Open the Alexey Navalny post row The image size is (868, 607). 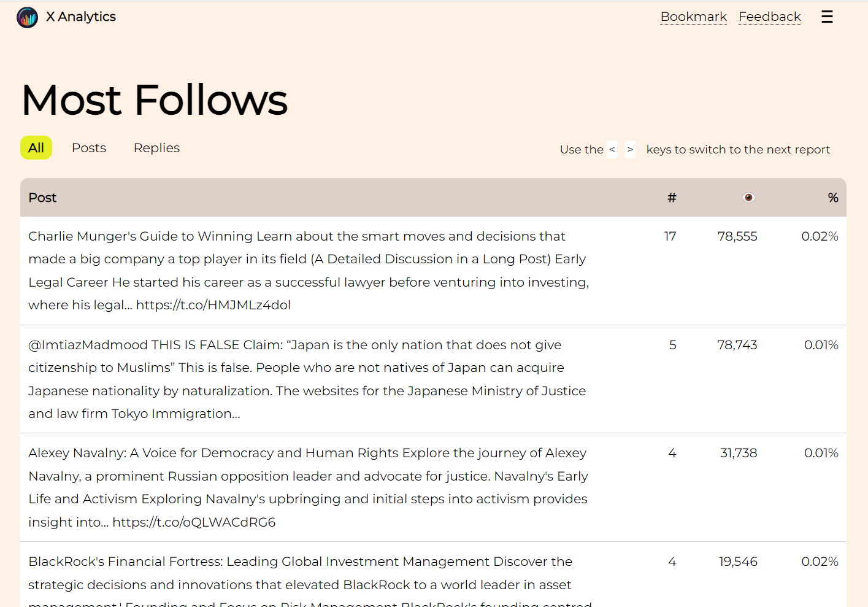[433, 487]
